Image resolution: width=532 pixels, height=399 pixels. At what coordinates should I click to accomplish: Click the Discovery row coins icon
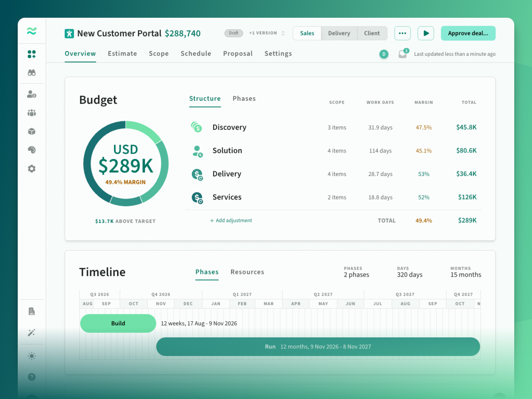tap(196, 127)
